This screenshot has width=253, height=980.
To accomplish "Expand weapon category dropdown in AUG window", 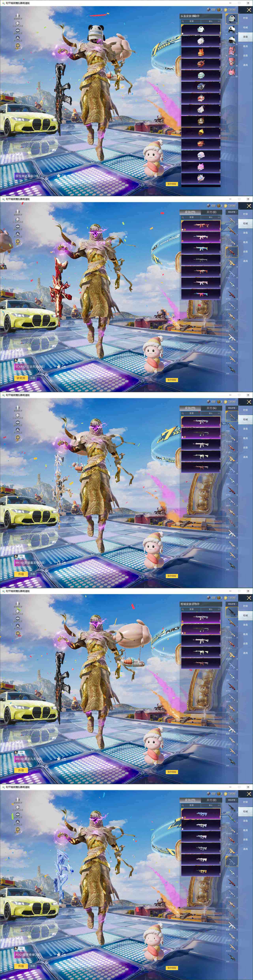I will point(231,800).
